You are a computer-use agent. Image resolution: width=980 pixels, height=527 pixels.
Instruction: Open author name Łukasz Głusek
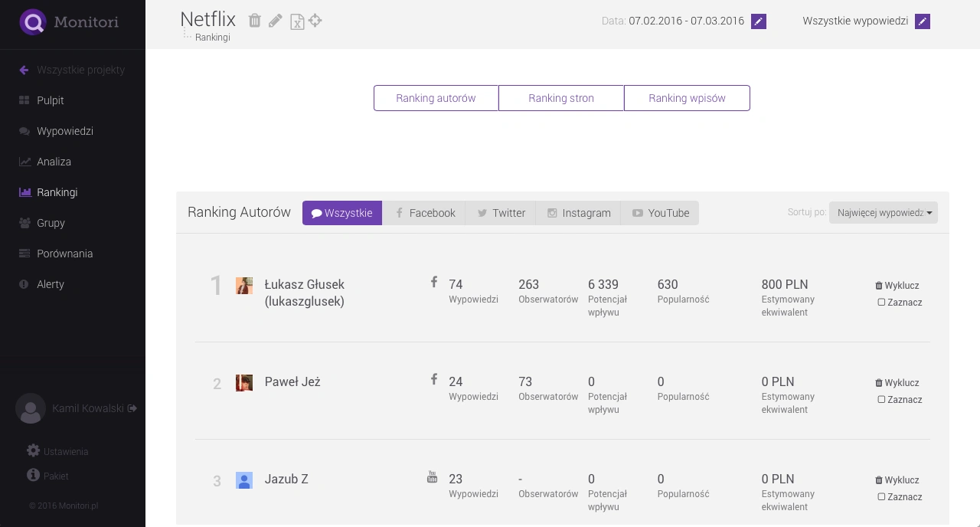tap(305, 293)
